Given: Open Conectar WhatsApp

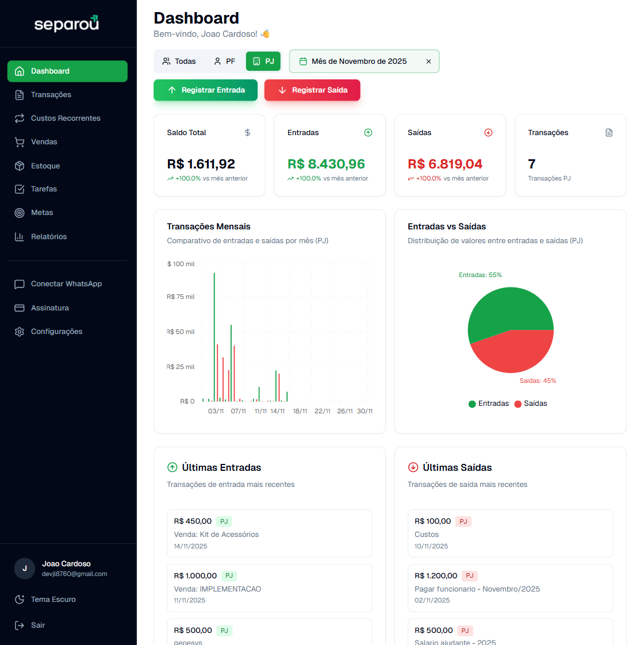Looking at the screenshot, I should point(67,283).
